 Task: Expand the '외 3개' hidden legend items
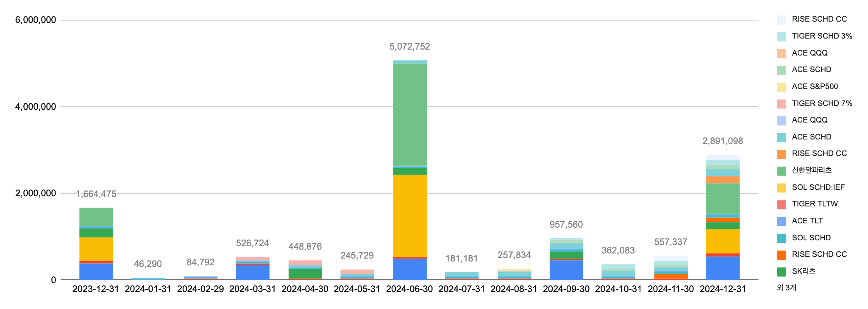click(786, 288)
